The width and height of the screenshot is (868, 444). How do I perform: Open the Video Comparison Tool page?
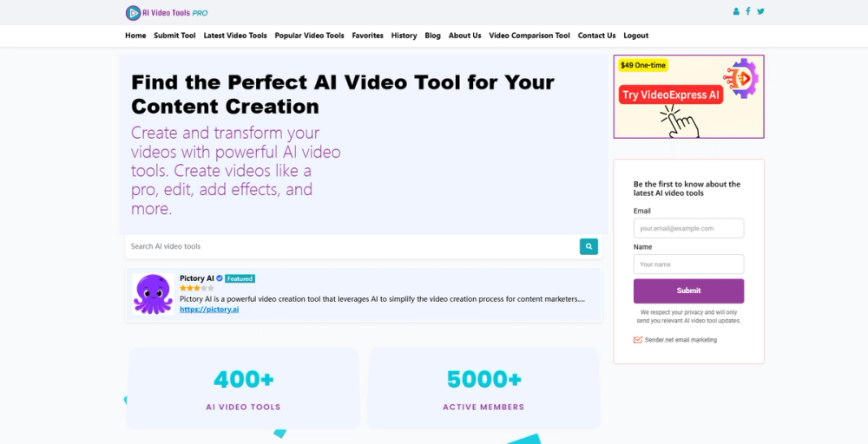tap(529, 36)
